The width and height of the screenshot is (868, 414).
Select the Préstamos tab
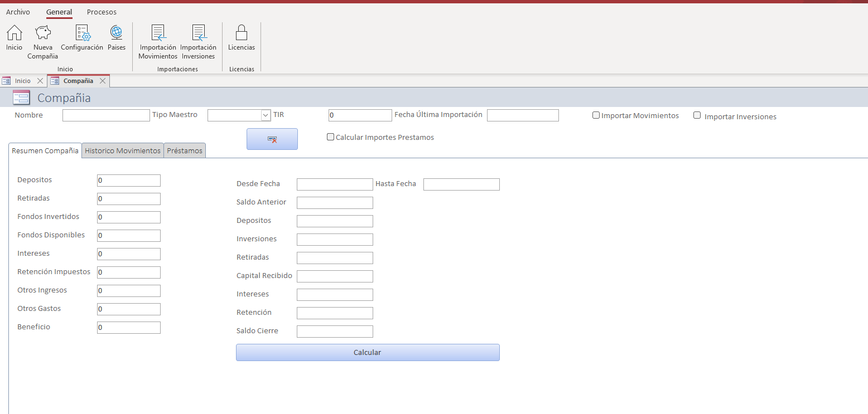pyautogui.click(x=185, y=151)
